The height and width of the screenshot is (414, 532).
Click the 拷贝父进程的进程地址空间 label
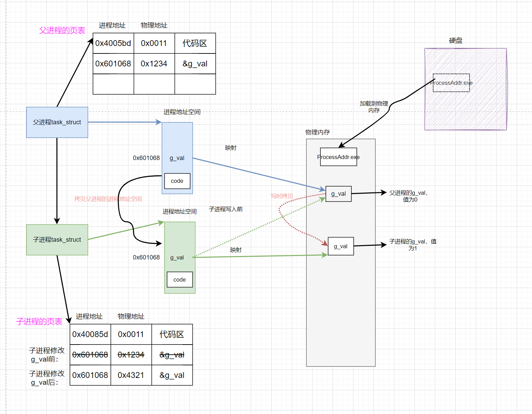tap(108, 199)
